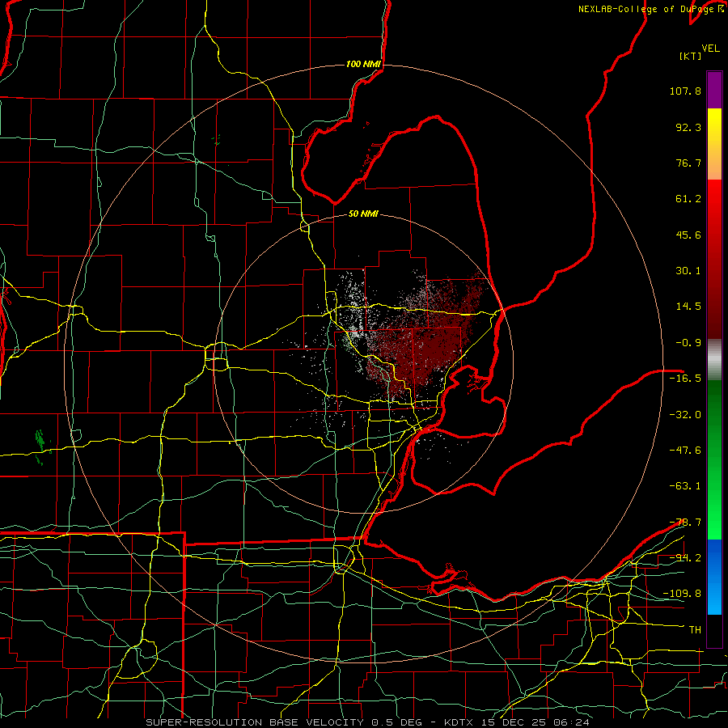Click the -109.8 scale value
The image size is (728, 728).
tap(682, 594)
